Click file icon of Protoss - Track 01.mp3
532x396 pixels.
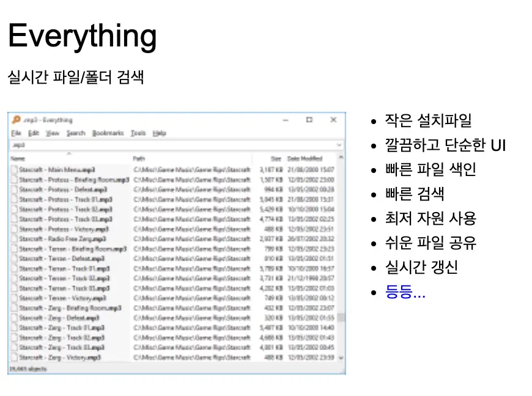click(x=14, y=199)
